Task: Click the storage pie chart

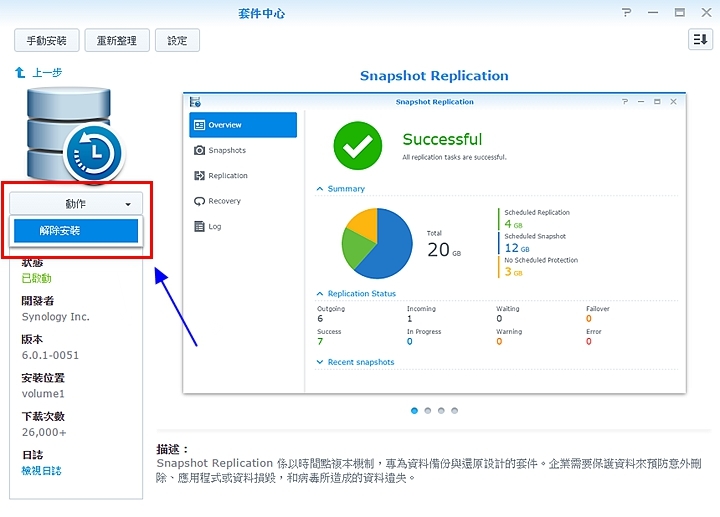Action: 377,243
